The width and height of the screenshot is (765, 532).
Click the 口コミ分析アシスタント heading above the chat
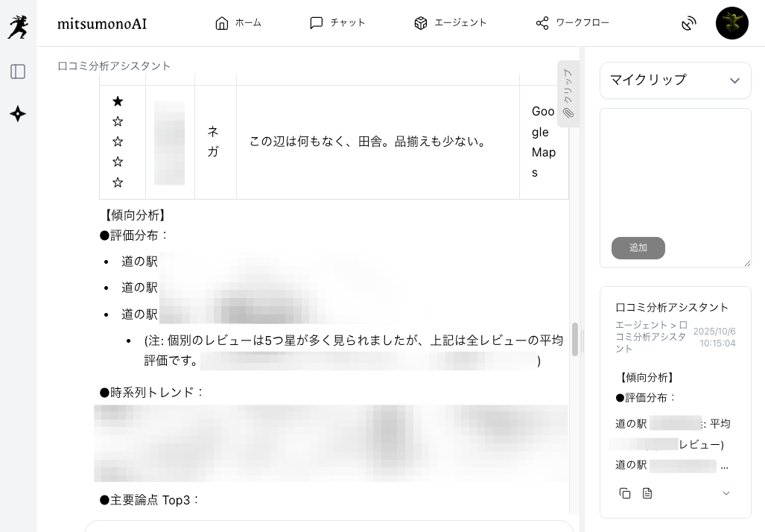(x=114, y=66)
